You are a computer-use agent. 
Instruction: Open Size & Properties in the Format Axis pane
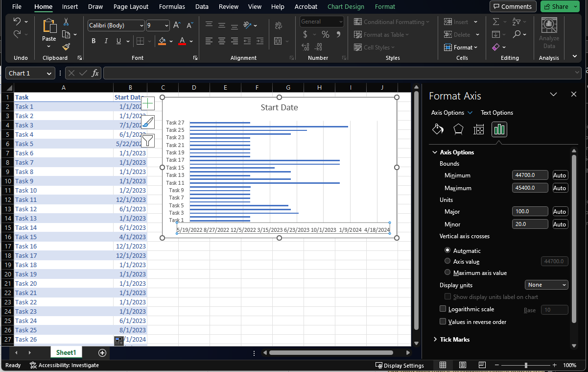tap(478, 129)
